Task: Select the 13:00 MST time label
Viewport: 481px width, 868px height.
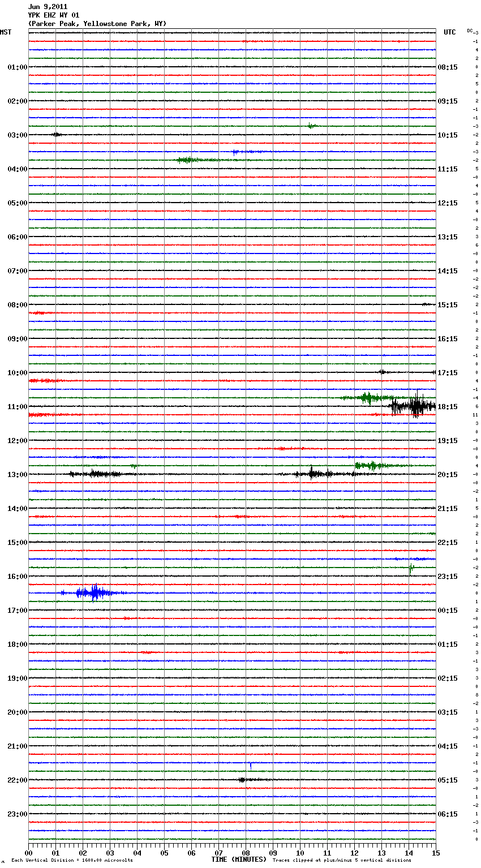Action: (18, 475)
